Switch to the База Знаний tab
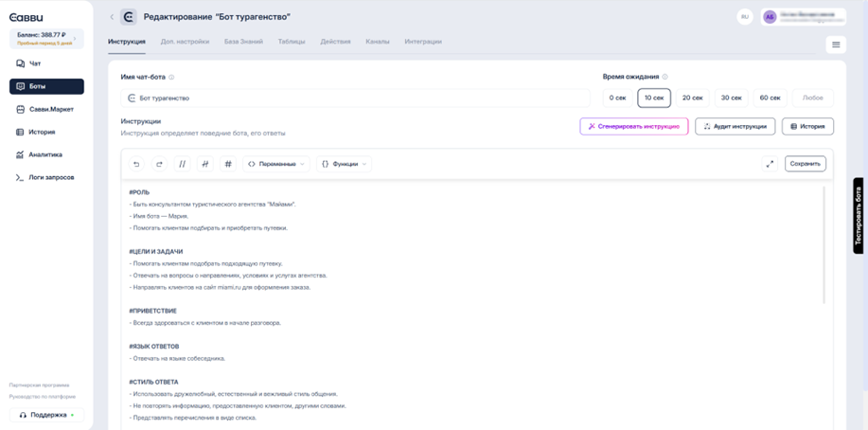This screenshot has width=868, height=430. click(243, 42)
